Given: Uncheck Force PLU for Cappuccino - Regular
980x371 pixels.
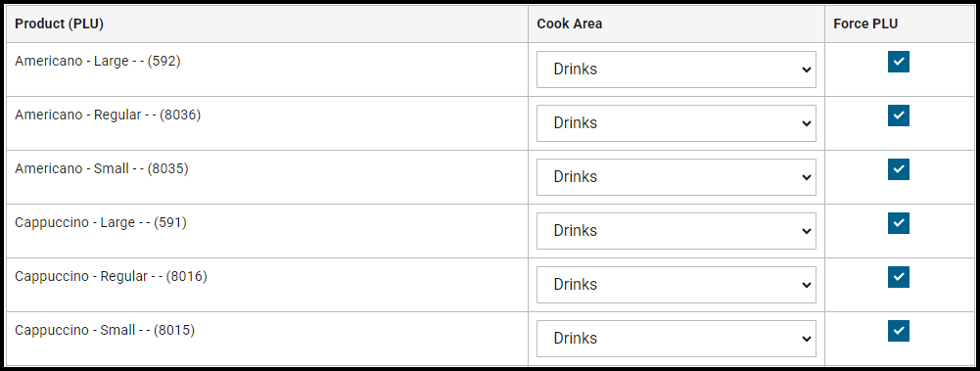Looking at the screenshot, I should click(x=898, y=277).
